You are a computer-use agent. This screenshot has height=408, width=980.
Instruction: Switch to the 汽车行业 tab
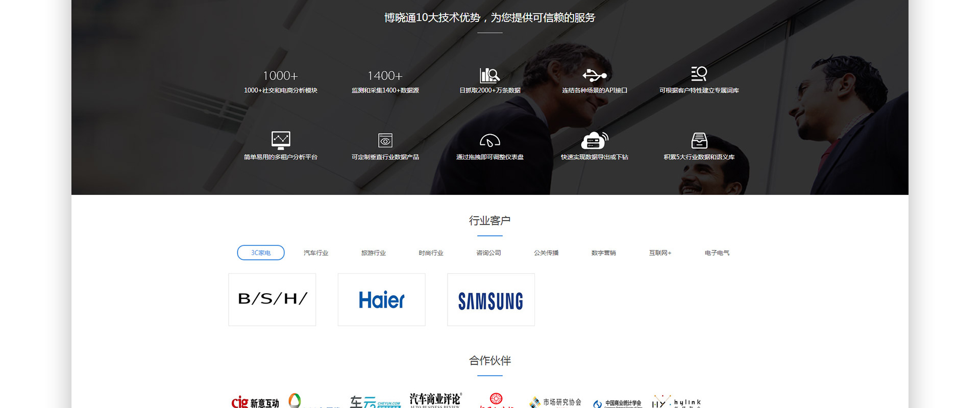[x=316, y=253]
